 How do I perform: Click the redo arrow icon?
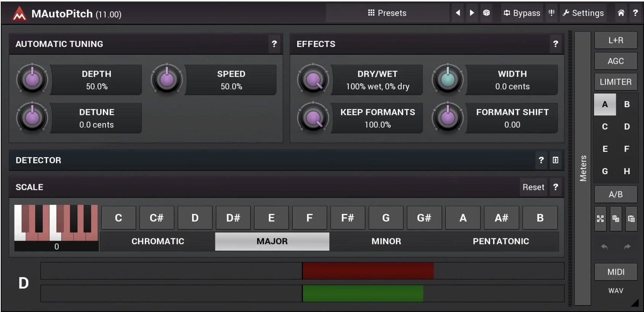627,247
